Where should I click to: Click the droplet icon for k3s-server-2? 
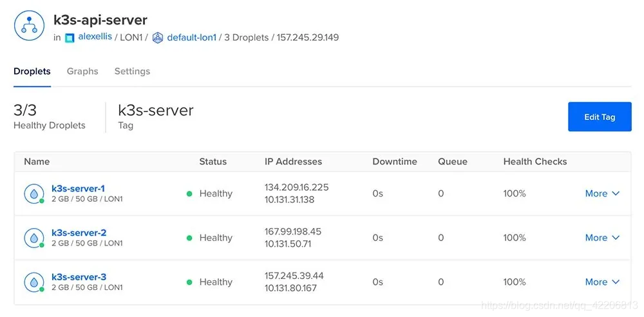[34, 238]
